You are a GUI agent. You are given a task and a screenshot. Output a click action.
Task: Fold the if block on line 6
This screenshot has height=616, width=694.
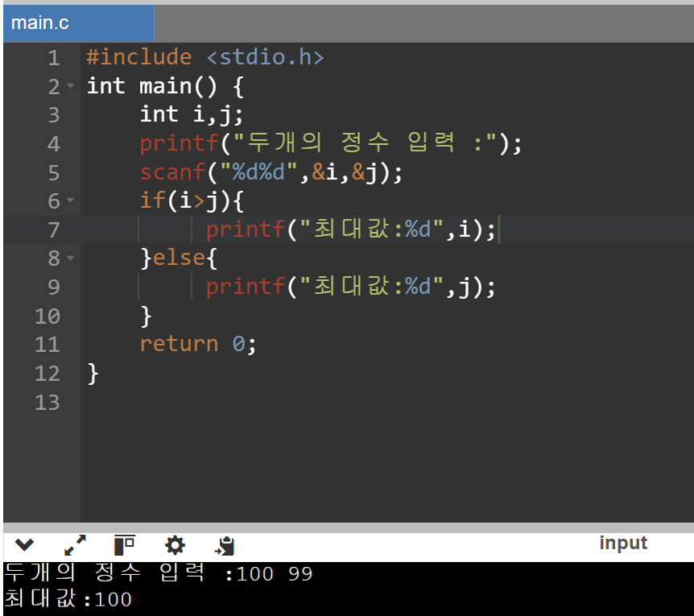[70, 200]
